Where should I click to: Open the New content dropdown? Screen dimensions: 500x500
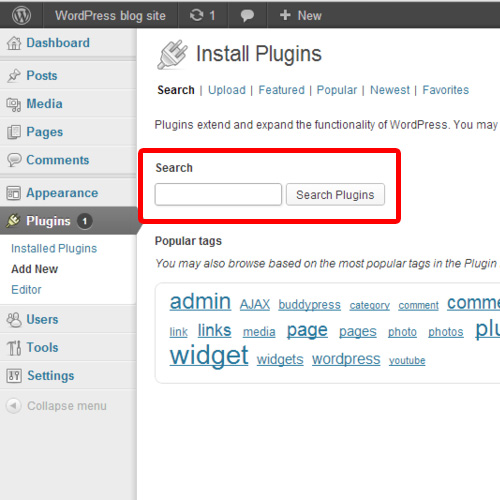coord(300,15)
